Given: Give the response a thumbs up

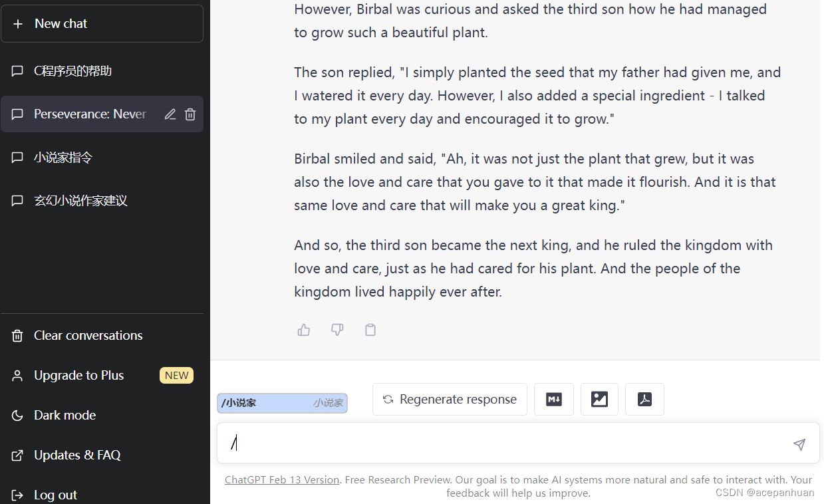Looking at the screenshot, I should pyautogui.click(x=304, y=330).
